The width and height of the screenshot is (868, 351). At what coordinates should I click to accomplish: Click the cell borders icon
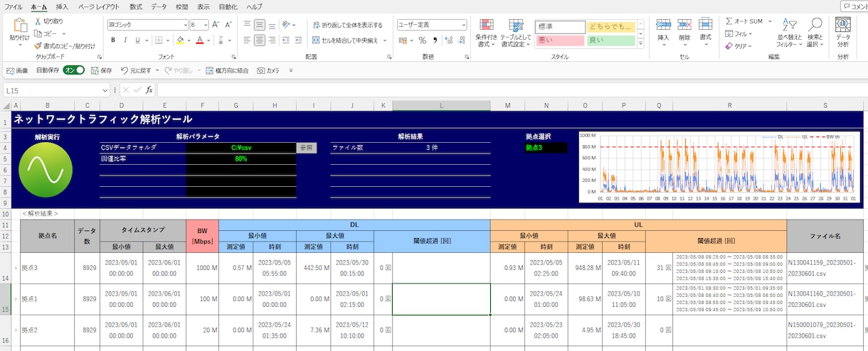pyautogui.click(x=157, y=40)
